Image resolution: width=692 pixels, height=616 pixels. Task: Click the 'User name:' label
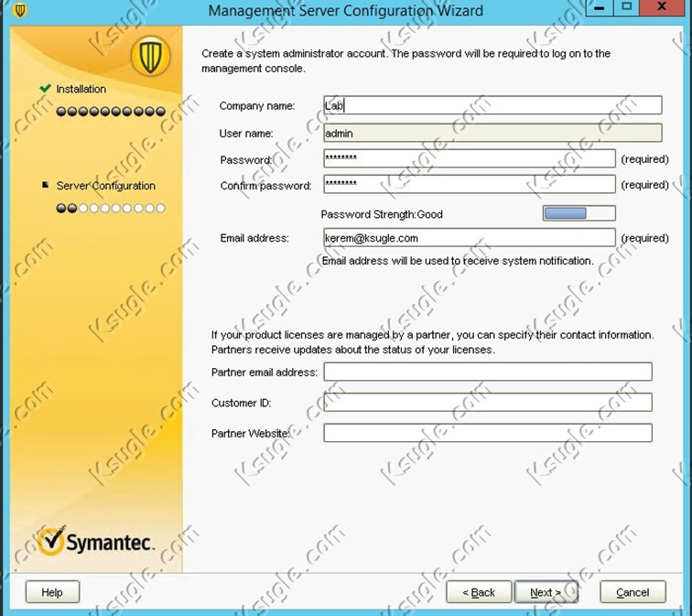coord(246,134)
